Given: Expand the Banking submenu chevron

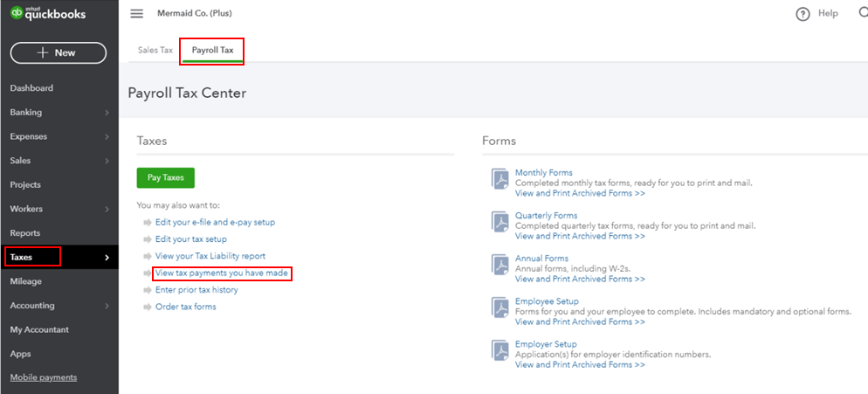Looking at the screenshot, I should (x=107, y=113).
